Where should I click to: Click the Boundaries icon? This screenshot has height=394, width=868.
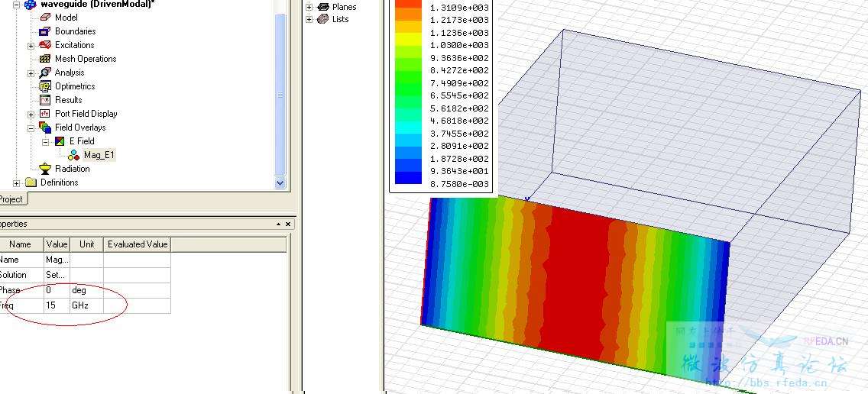[45, 31]
